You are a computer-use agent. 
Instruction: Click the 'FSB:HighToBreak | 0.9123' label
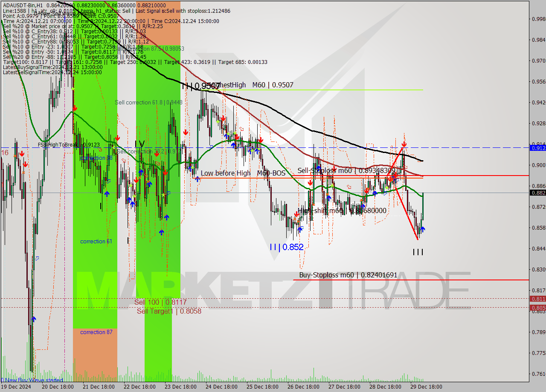pyautogui.click(x=69, y=145)
